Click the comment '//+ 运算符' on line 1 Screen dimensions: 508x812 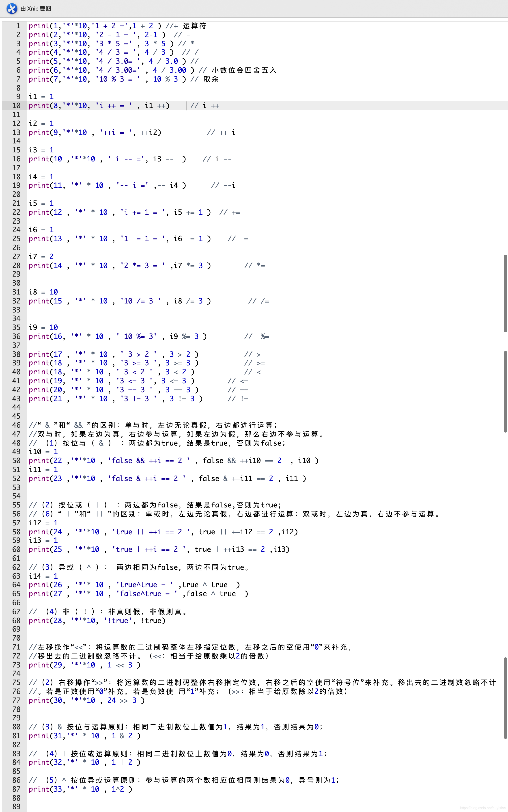click(x=186, y=26)
